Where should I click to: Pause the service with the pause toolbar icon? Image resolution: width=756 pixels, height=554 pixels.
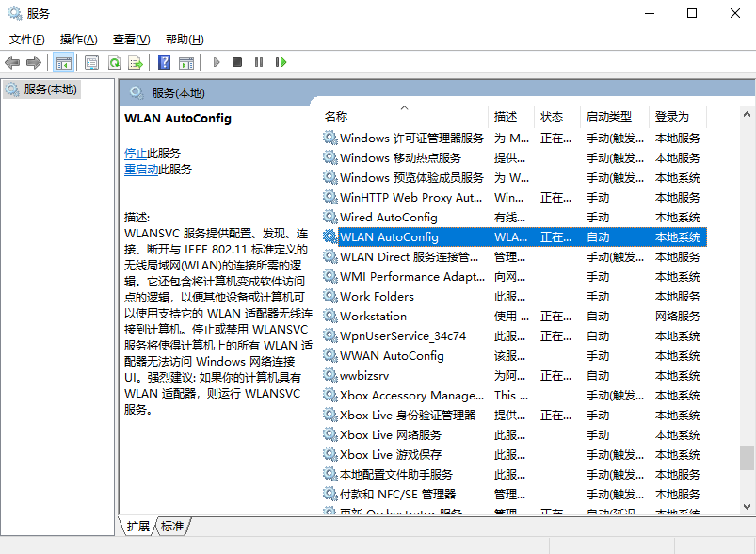259,61
